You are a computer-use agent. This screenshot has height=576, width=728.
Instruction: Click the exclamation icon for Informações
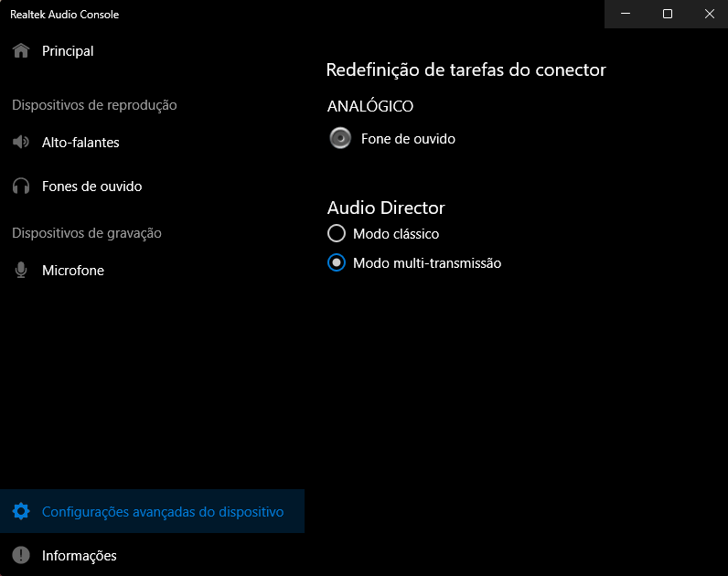21,555
